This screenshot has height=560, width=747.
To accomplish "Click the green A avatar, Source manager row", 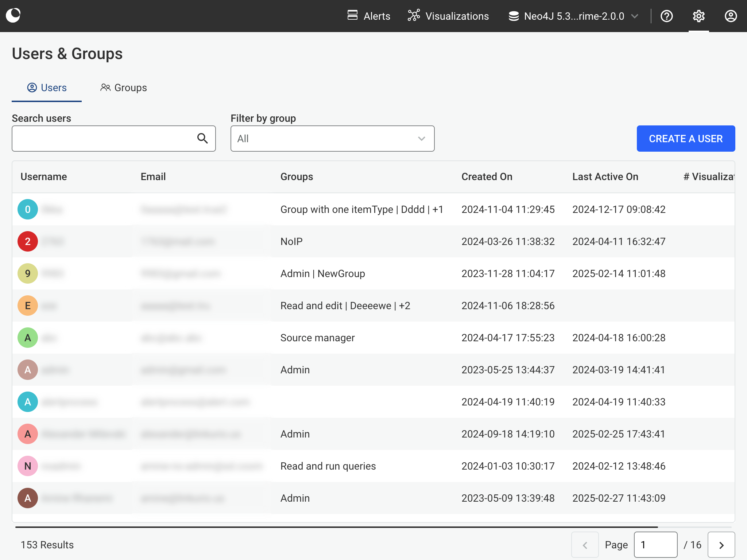I will coord(28,338).
